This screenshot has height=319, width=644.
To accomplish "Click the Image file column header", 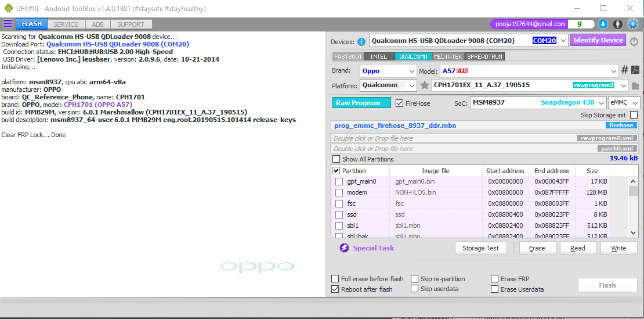I will tap(436, 171).
